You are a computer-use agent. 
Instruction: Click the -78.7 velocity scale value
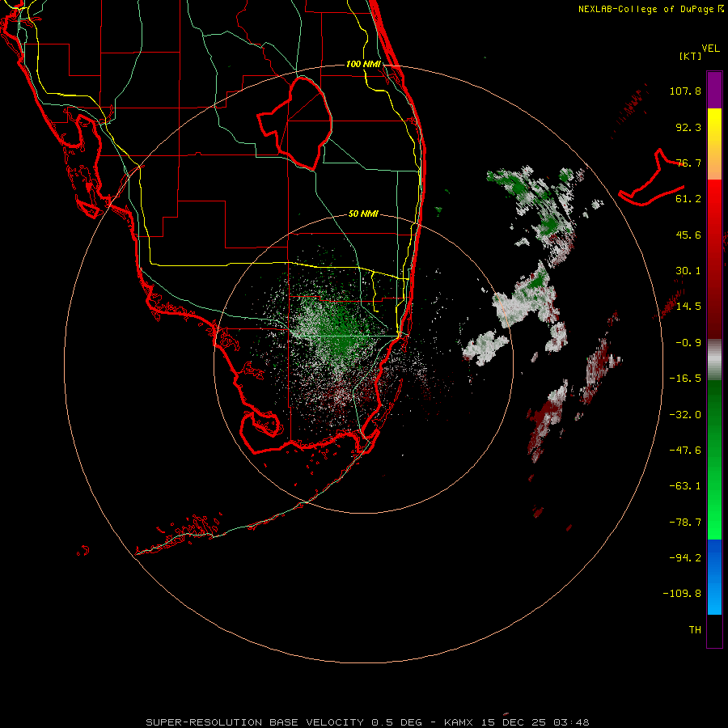coord(685,523)
